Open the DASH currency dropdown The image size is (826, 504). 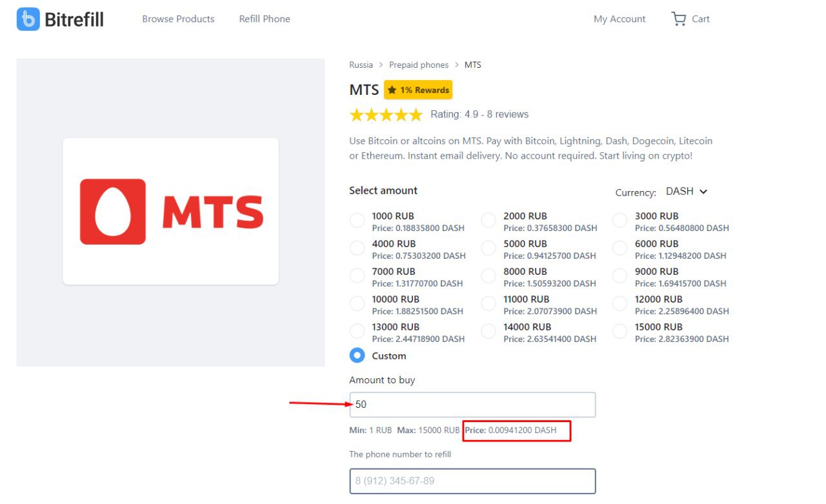coord(687,192)
